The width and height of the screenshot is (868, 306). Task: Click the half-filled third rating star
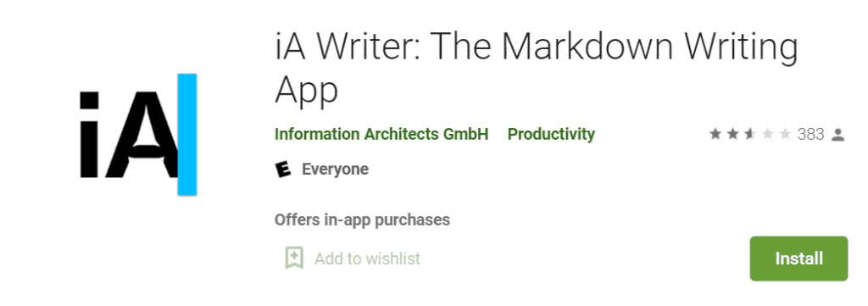pyautogui.click(x=750, y=134)
